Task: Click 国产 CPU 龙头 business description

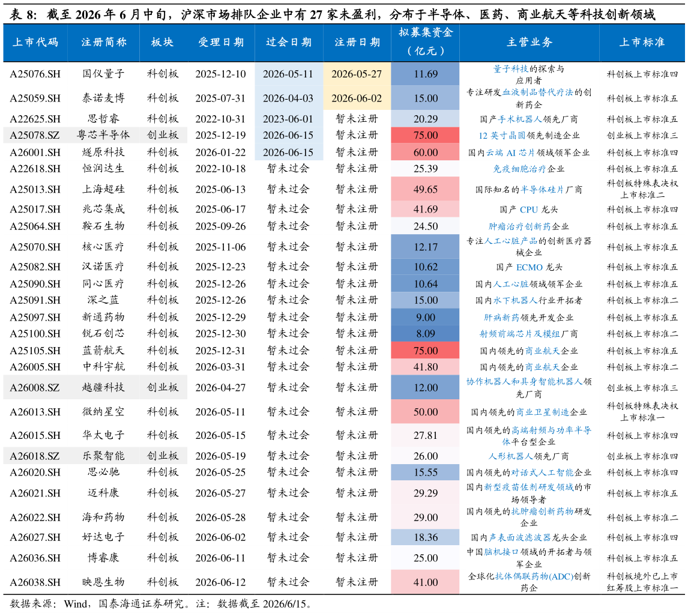Action: click(529, 210)
